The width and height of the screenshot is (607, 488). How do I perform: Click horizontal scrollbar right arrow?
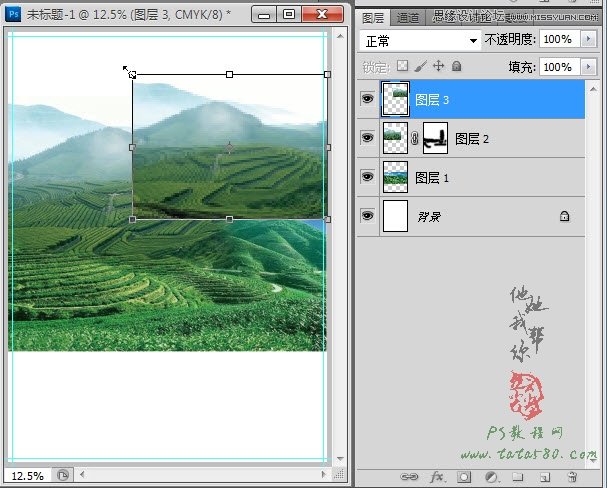324,474
